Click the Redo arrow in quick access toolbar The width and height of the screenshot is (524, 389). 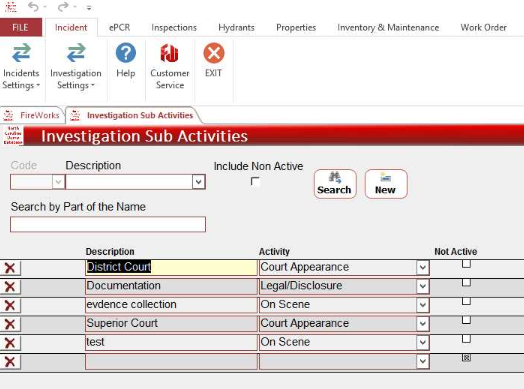[63, 6]
